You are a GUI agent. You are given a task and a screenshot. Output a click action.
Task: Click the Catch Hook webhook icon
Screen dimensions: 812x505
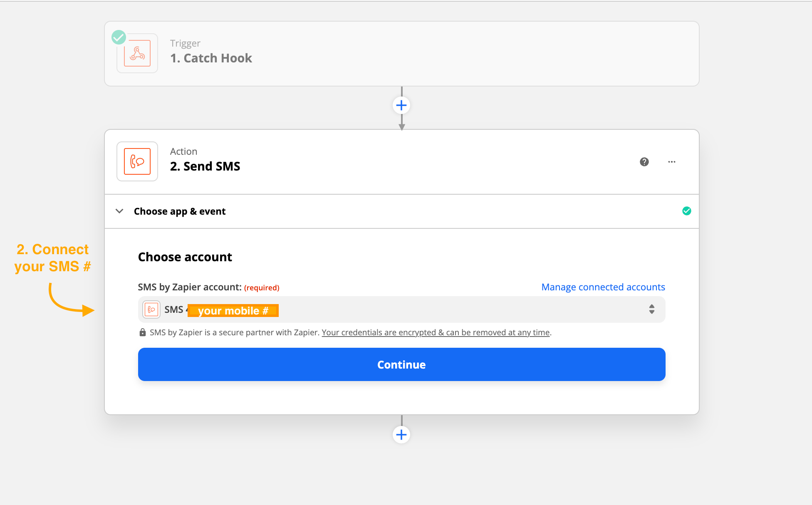pos(137,54)
